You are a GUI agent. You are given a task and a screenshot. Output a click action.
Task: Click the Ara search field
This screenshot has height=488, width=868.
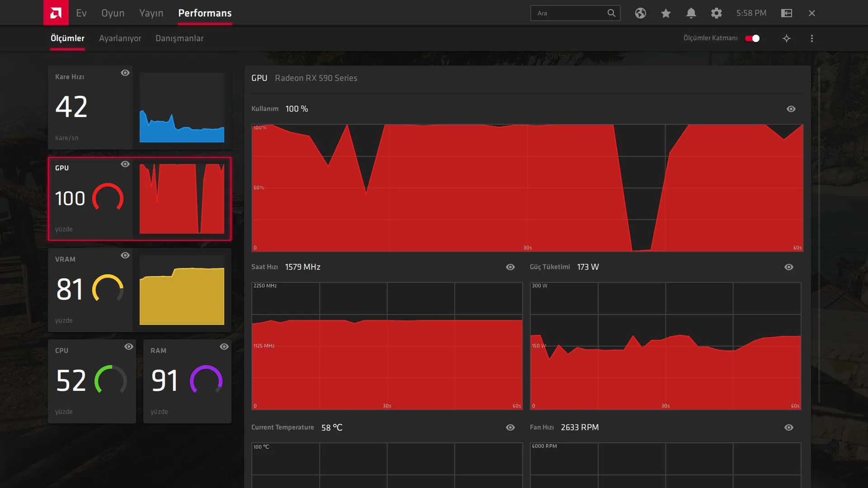click(x=570, y=13)
